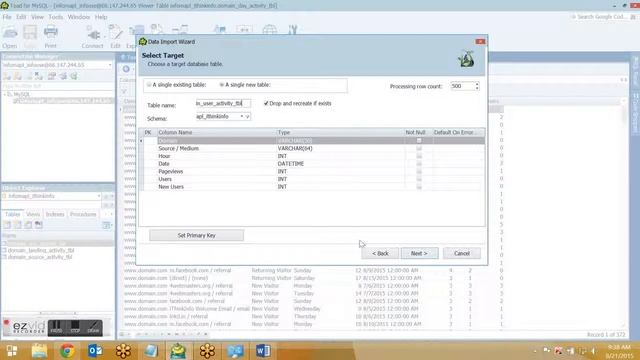Toggle Not Null checkbox for Hour row
This screenshot has height=360, width=640.
pos(419,156)
